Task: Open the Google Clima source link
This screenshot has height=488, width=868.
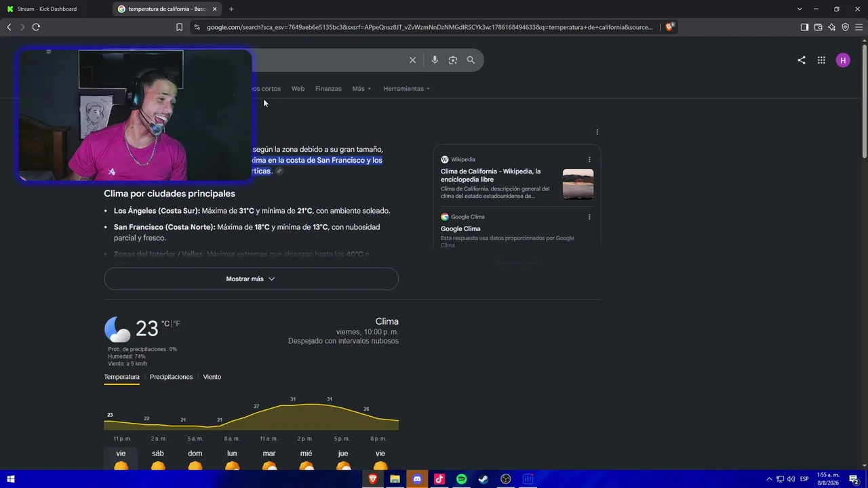Action: [460, 229]
